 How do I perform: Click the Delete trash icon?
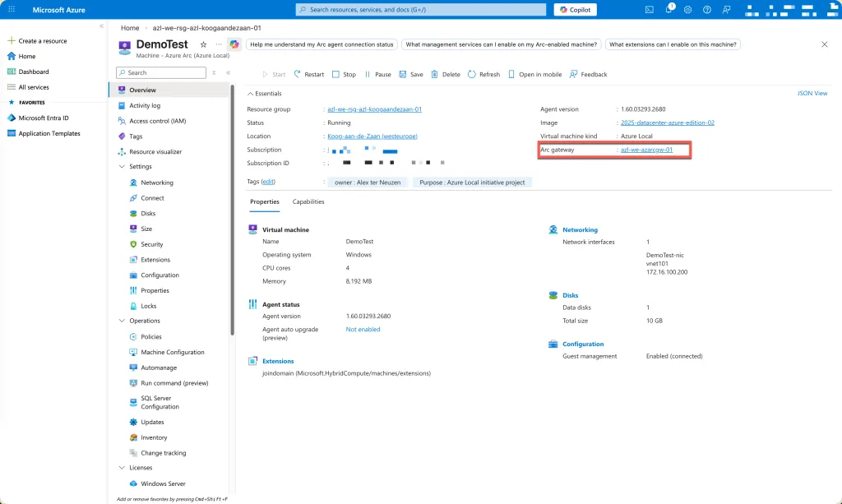point(436,74)
